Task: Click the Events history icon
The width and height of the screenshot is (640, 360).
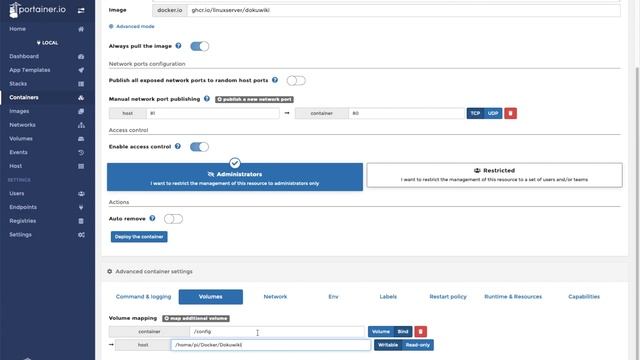Action: pyautogui.click(x=81, y=152)
